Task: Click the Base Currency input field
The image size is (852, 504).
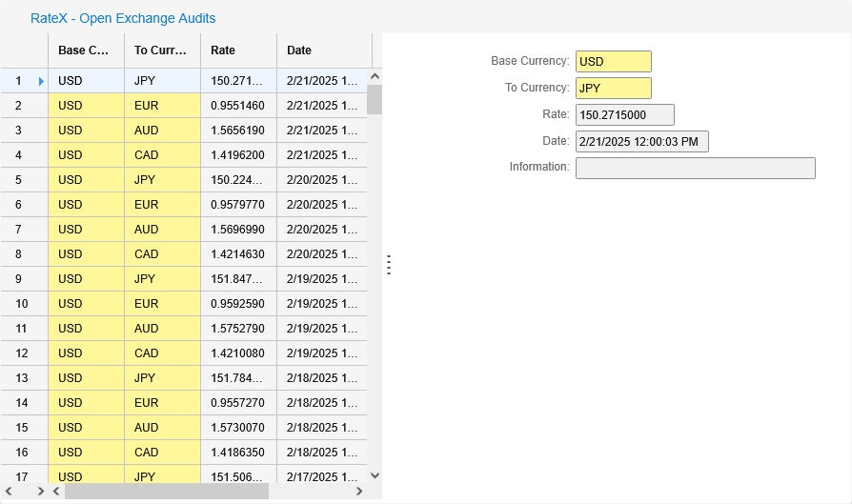Action: coord(613,61)
